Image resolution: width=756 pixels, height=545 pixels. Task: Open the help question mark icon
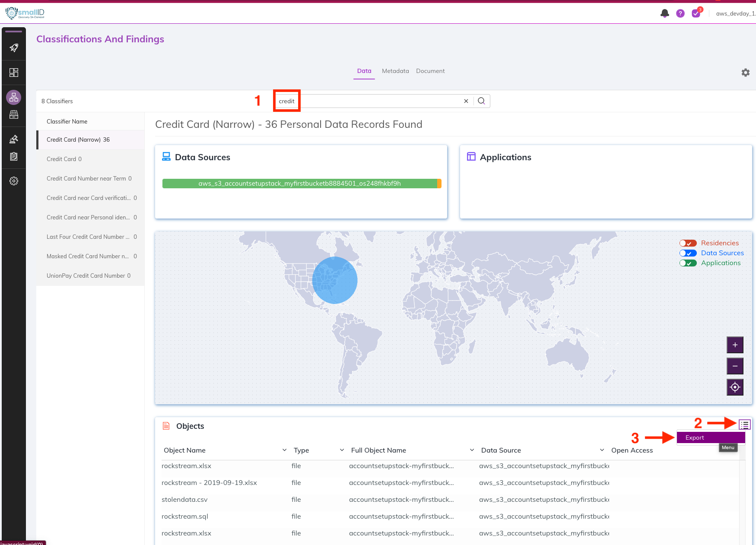[x=680, y=13]
